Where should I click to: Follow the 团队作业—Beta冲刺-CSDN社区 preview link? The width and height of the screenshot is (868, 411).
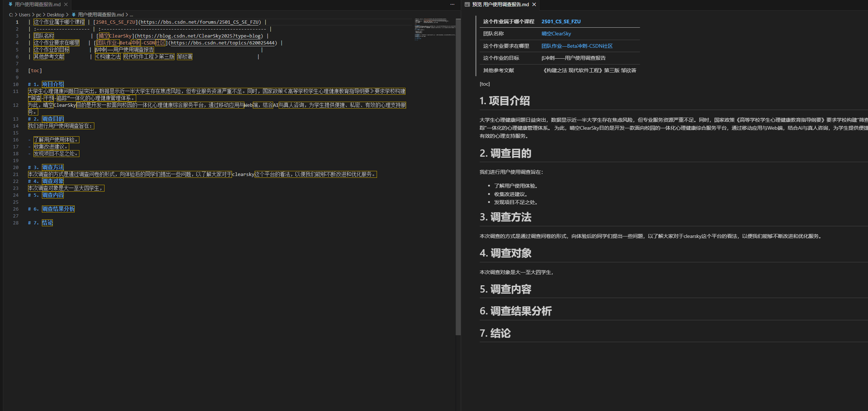tap(577, 46)
